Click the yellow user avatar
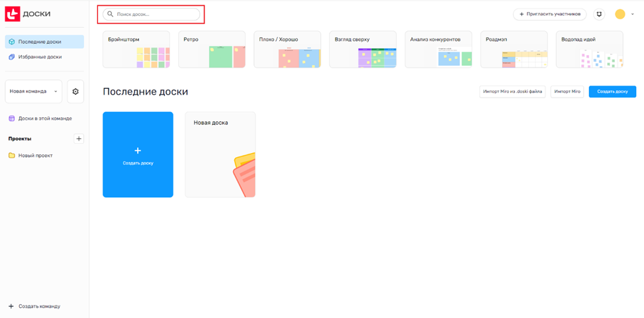The height and width of the screenshot is (318, 644). tap(620, 15)
